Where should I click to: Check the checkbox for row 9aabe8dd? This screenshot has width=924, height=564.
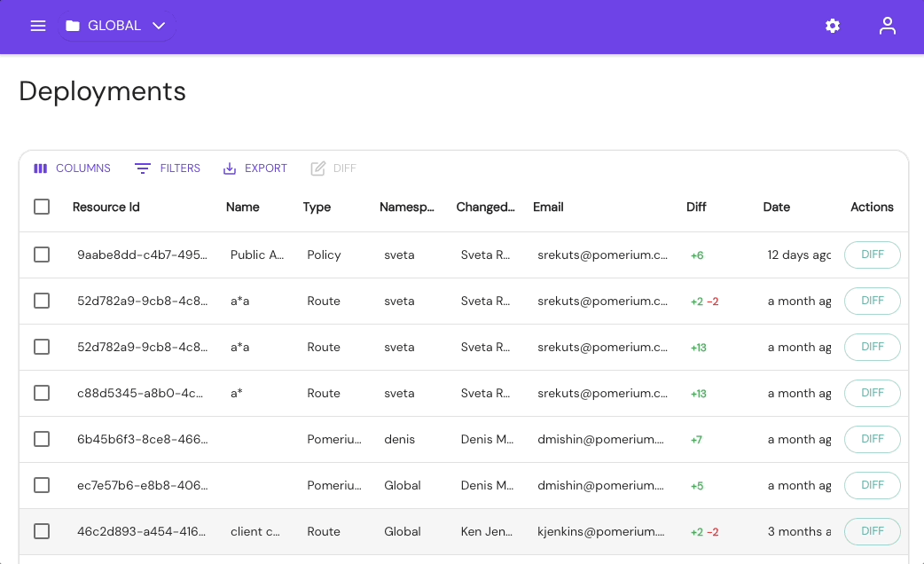pos(42,255)
